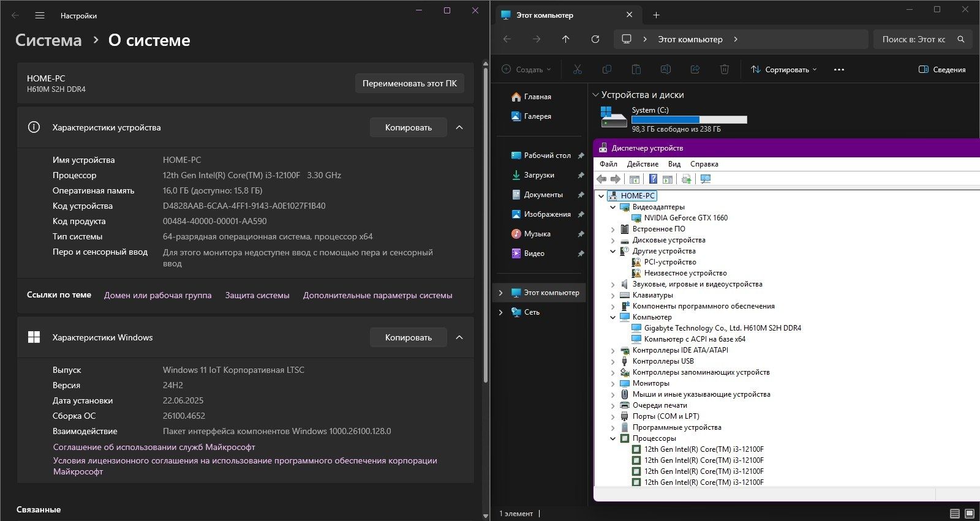Collapse the Другие устройства tree node
The width and height of the screenshot is (980, 521).
pyautogui.click(x=612, y=251)
